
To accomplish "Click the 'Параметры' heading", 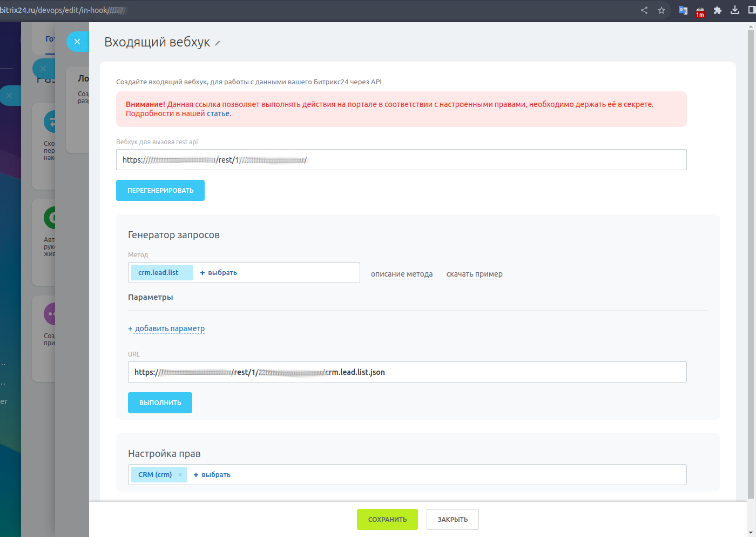I will (x=151, y=297).
